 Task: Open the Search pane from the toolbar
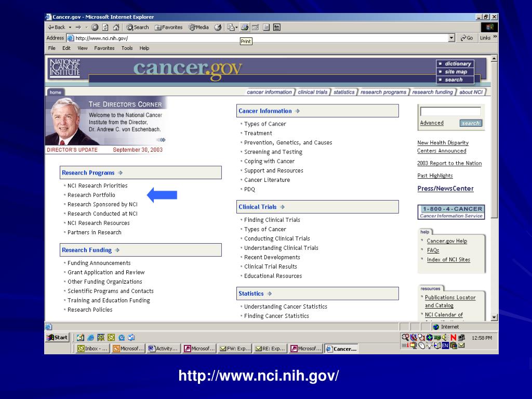[x=137, y=27]
